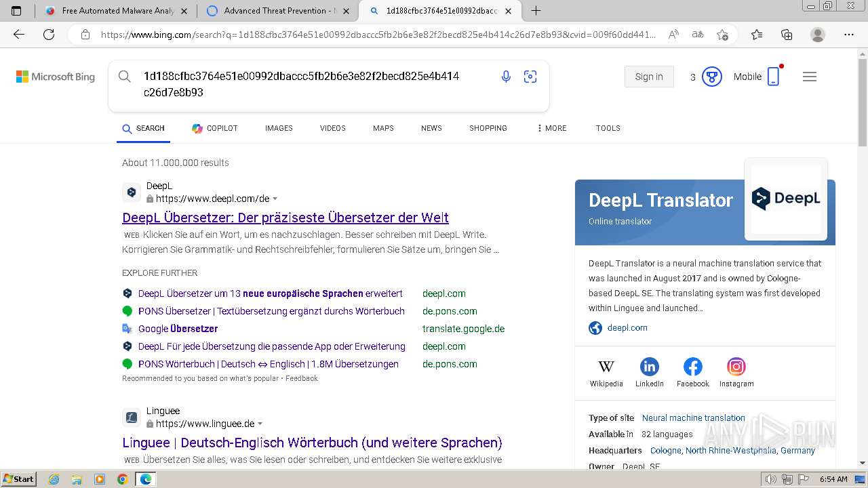Open the Favorites list icon

pyautogui.click(x=757, y=35)
